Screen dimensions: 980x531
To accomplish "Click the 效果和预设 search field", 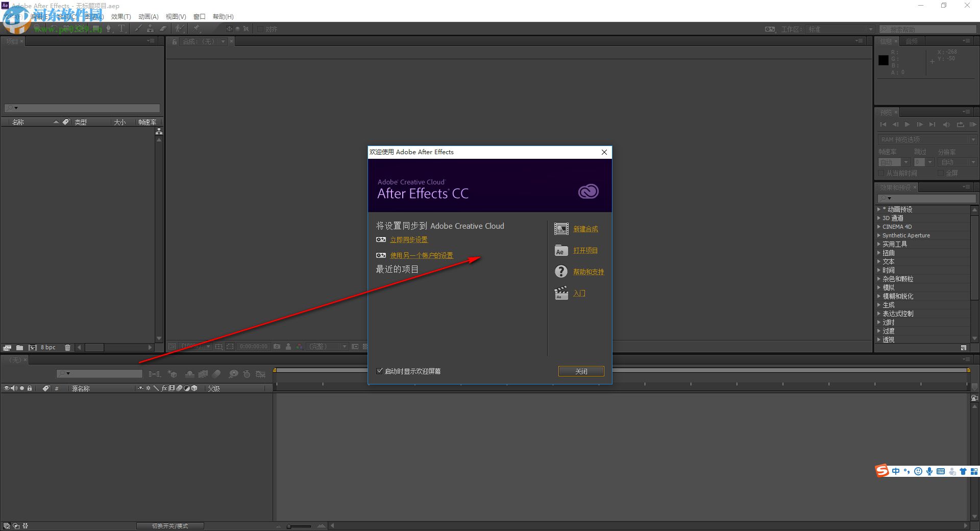I will tap(927, 198).
